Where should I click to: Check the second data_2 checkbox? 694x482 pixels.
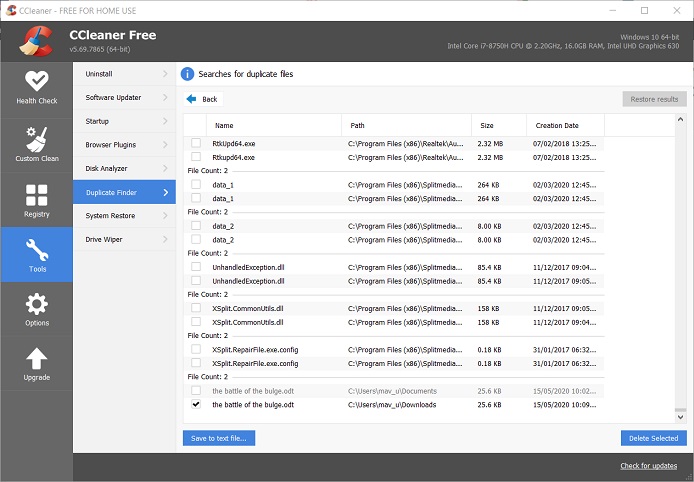pyautogui.click(x=196, y=239)
